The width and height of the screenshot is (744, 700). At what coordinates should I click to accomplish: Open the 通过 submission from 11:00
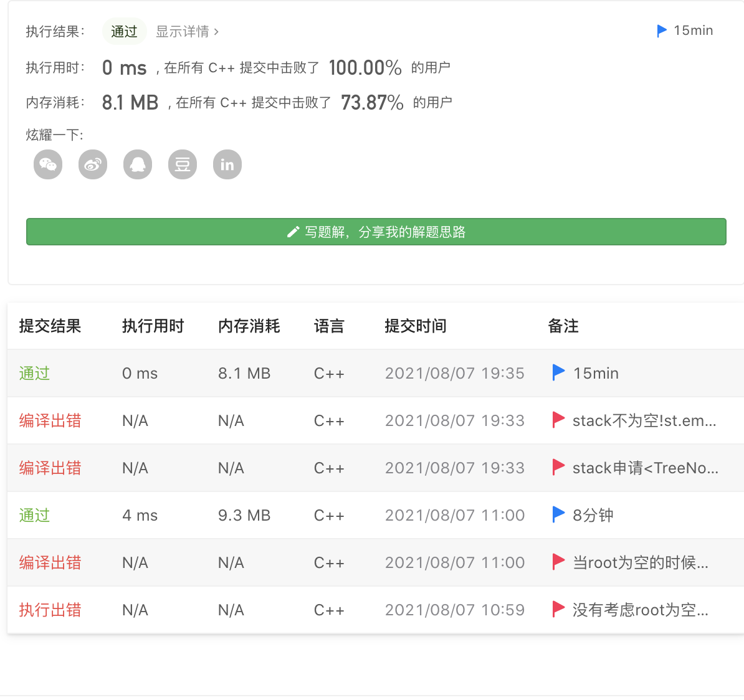click(x=34, y=515)
